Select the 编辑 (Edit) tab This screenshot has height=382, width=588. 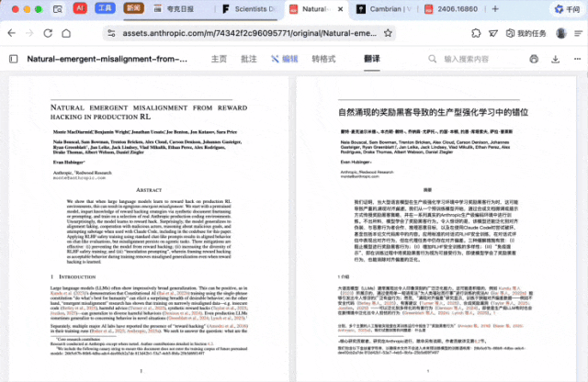[286, 59]
